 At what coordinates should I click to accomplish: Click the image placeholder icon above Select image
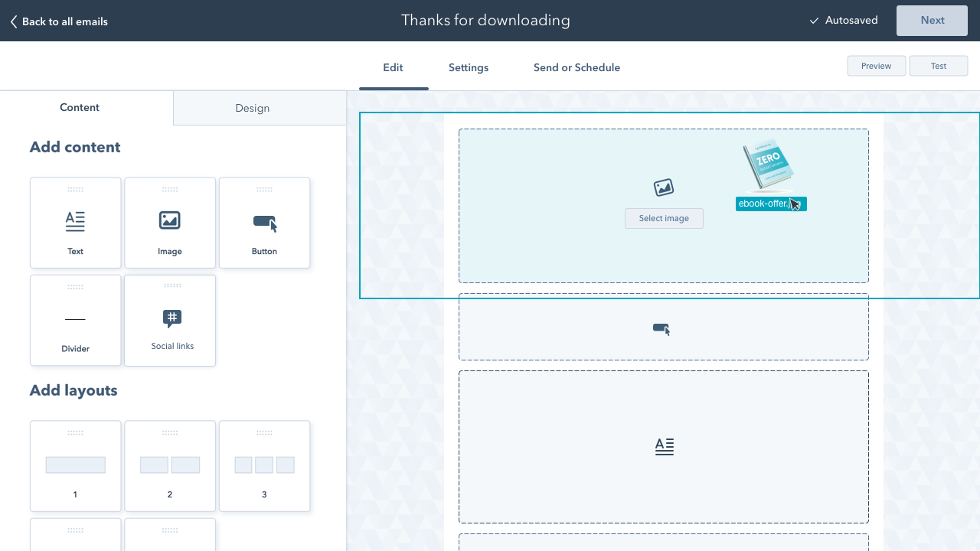click(x=663, y=187)
